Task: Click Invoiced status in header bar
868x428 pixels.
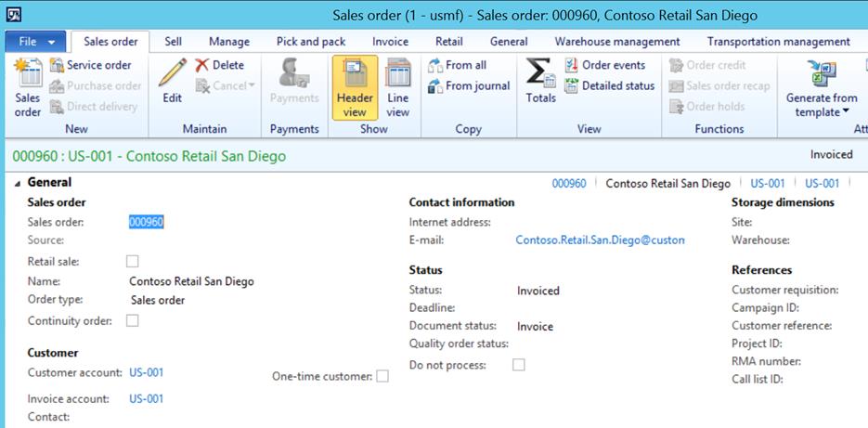Action: (832, 154)
